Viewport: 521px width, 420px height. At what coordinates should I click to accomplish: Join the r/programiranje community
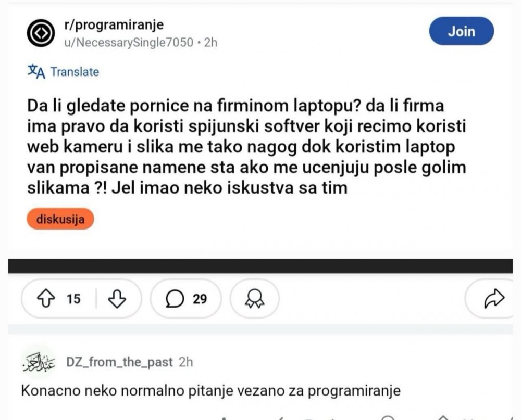click(461, 31)
